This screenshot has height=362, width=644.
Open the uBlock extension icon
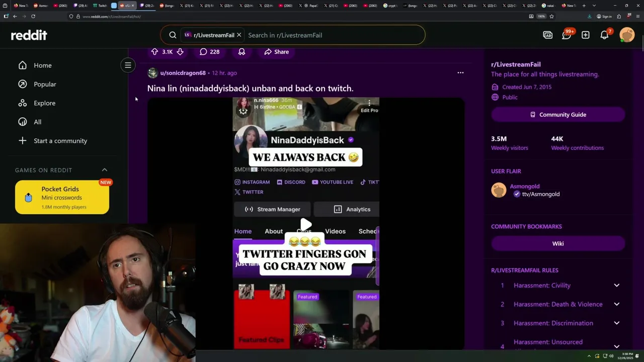[x=628, y=16]
